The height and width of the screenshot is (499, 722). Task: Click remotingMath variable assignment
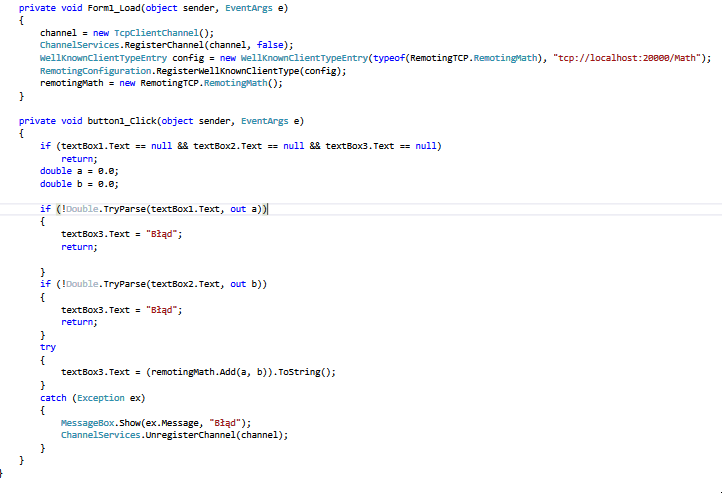(71, 83)
